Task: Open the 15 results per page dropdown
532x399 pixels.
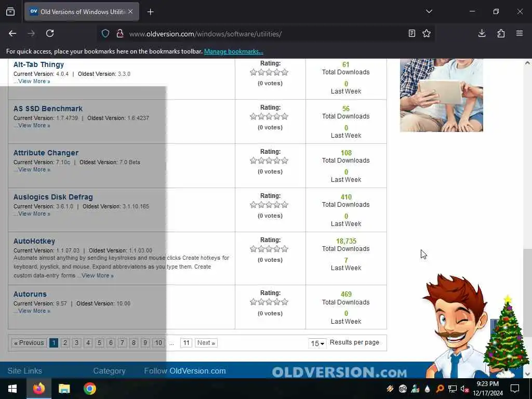Action: point(317,343)
